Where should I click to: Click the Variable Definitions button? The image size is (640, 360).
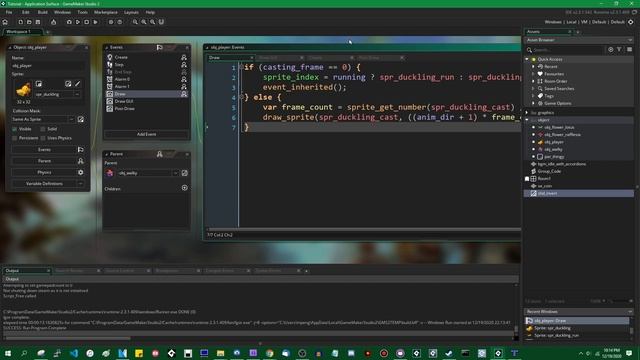point(44,184)
